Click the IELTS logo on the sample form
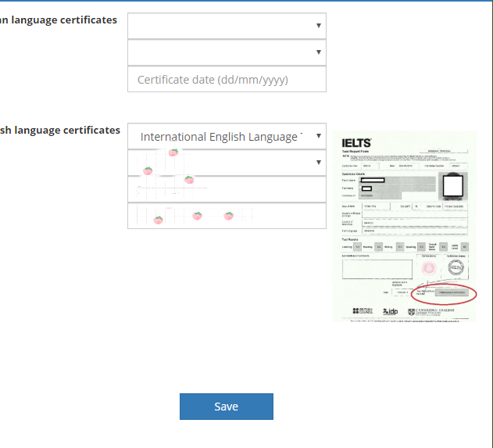The height and width of the screenshot is (448, 493). (356, 143)
